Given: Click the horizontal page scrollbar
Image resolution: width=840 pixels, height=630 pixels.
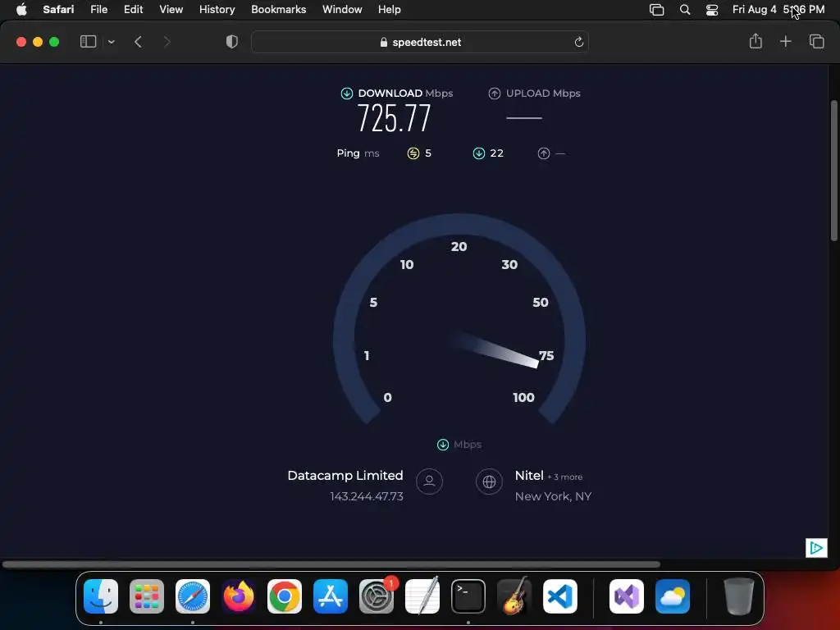Looking at the screenshot, I should 331,564.
